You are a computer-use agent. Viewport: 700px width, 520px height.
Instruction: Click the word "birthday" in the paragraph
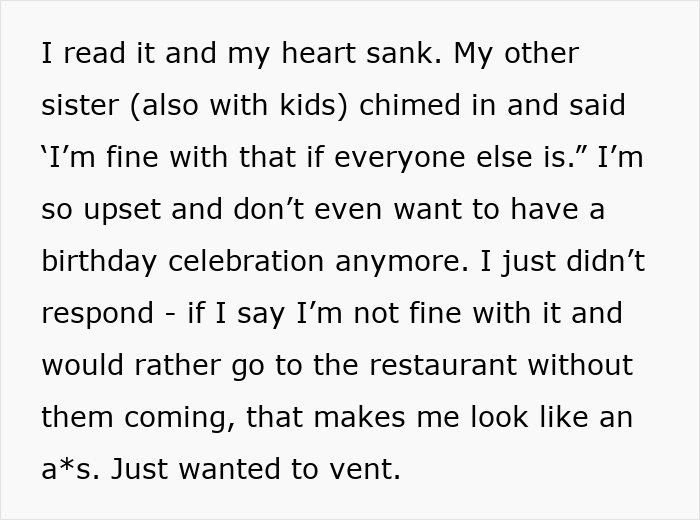coord(103,261)
